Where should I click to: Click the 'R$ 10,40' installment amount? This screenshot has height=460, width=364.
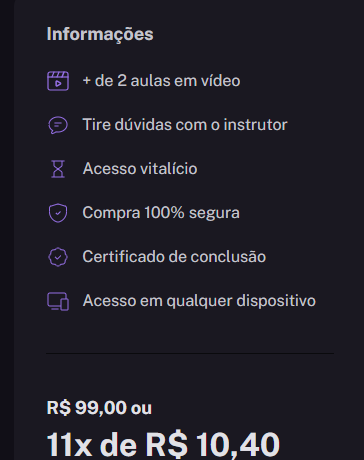213,445
